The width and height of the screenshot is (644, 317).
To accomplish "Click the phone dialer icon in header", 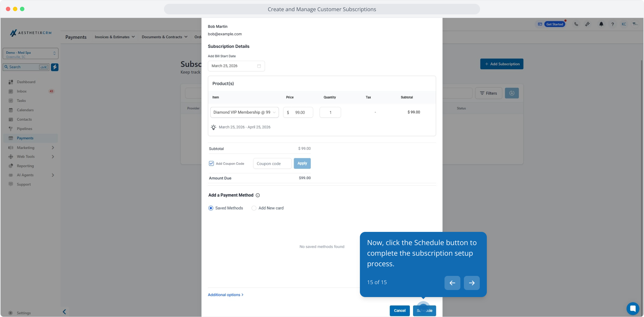I will tap(576, 24).
